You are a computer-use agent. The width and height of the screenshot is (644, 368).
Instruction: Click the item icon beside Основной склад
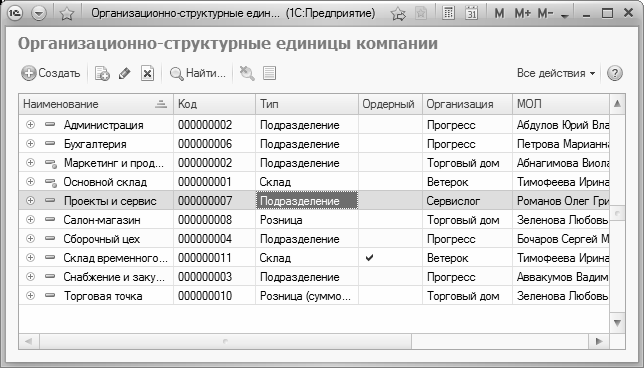click(51, 182)
